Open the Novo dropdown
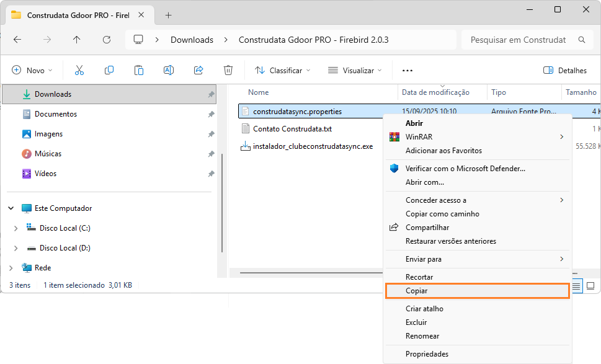 tap(32, 71)
